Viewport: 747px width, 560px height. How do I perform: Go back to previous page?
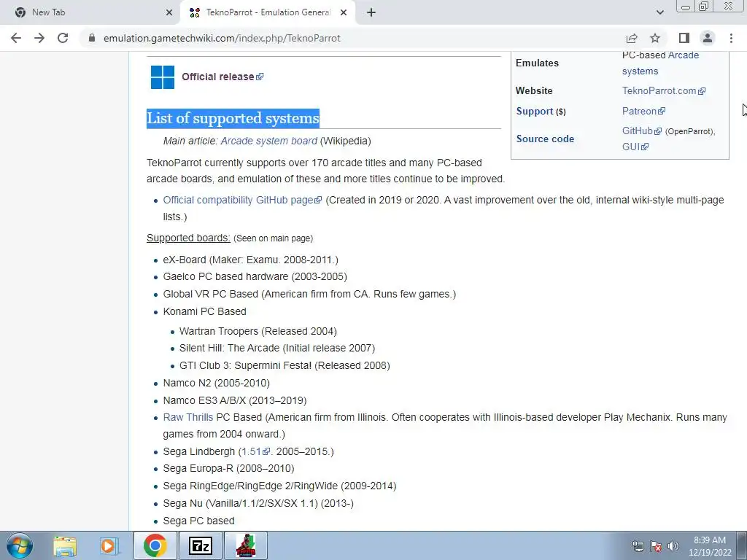pos(16,38)
